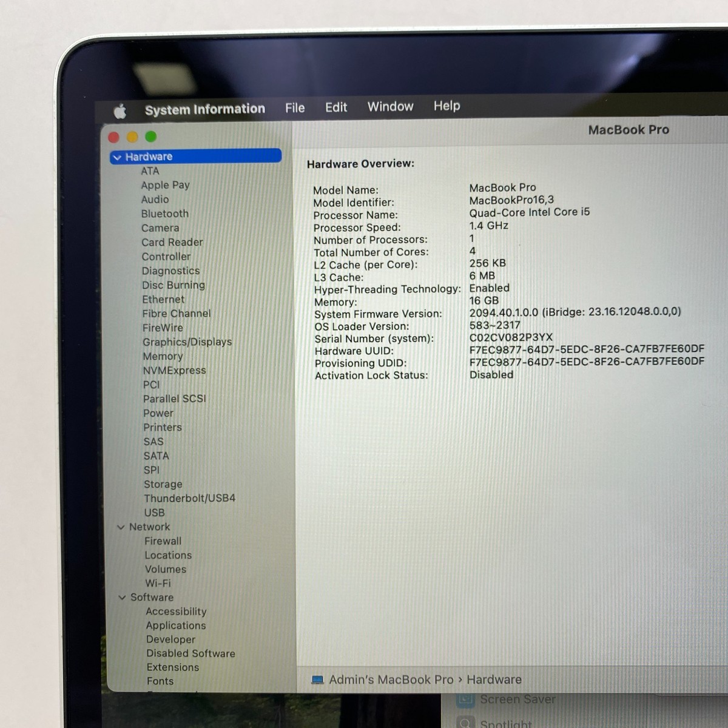Select Volumes in the sidebar

pos(166,569)
